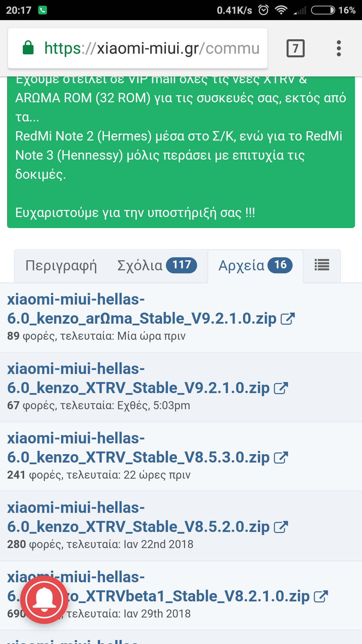This screenshot has width=362, height=644.
Task: Tap external link icon beside XTRV V9.2.1.0 file
Action: pyautogui.click(x=281, y=388)
